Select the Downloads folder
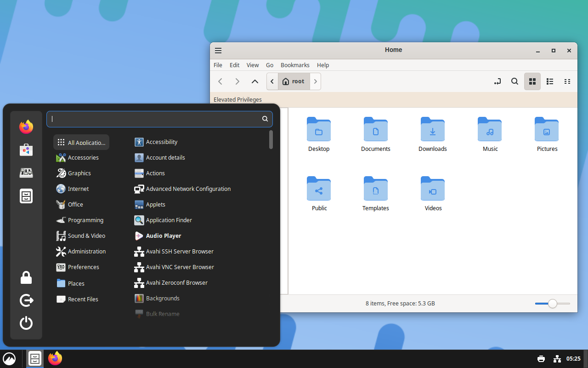Image resolution: width=588 pixels, height=368 pixels. pyautogui.click(x=433, y=135)
